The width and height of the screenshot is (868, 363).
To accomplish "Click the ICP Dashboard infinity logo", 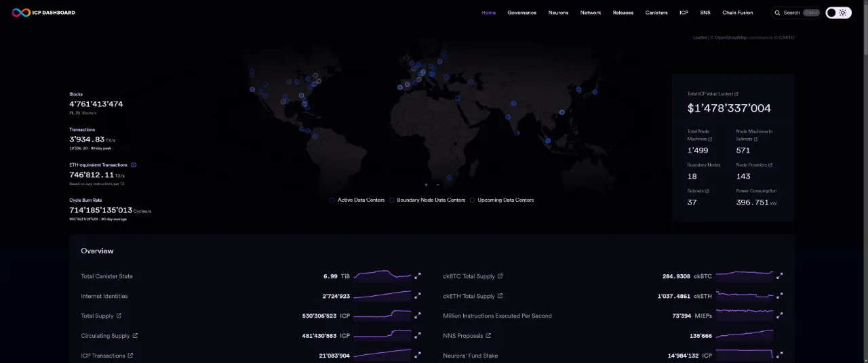I will 21,12.
